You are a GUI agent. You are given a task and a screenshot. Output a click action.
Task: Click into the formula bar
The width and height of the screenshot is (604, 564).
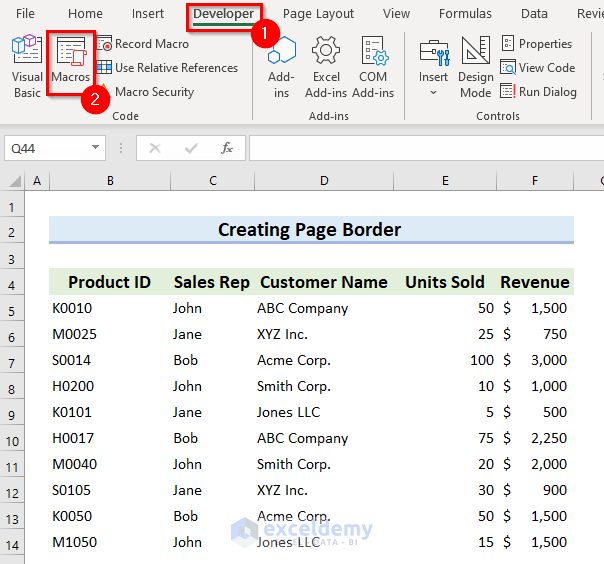(x=426, y=148)
